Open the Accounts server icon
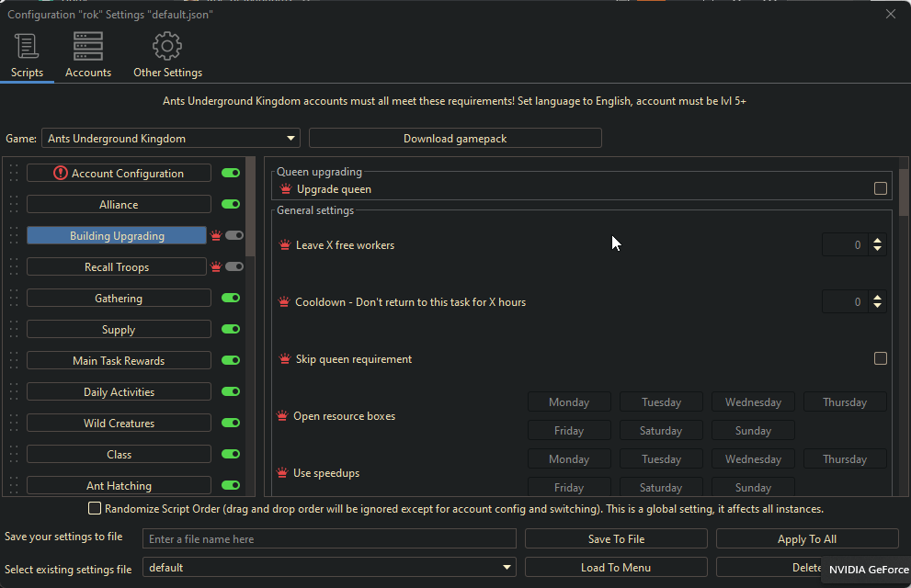The image size is (911, 588). coord(88,46)
